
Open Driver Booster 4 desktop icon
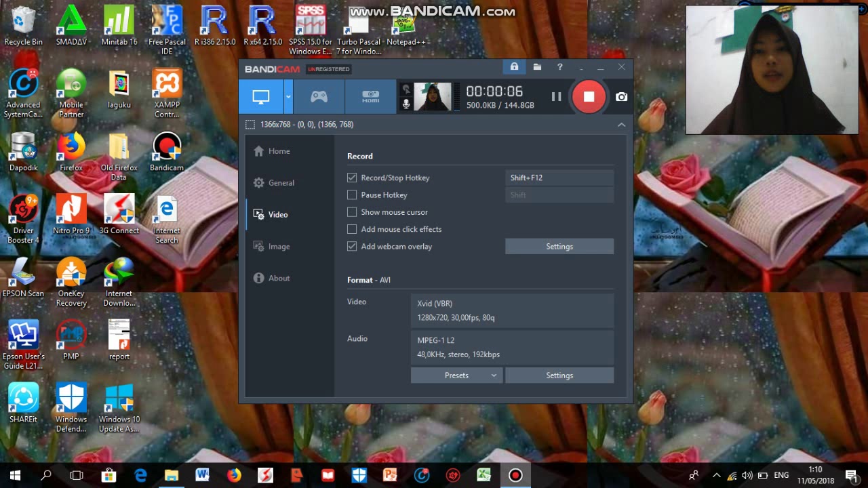[x=23, y=220]
